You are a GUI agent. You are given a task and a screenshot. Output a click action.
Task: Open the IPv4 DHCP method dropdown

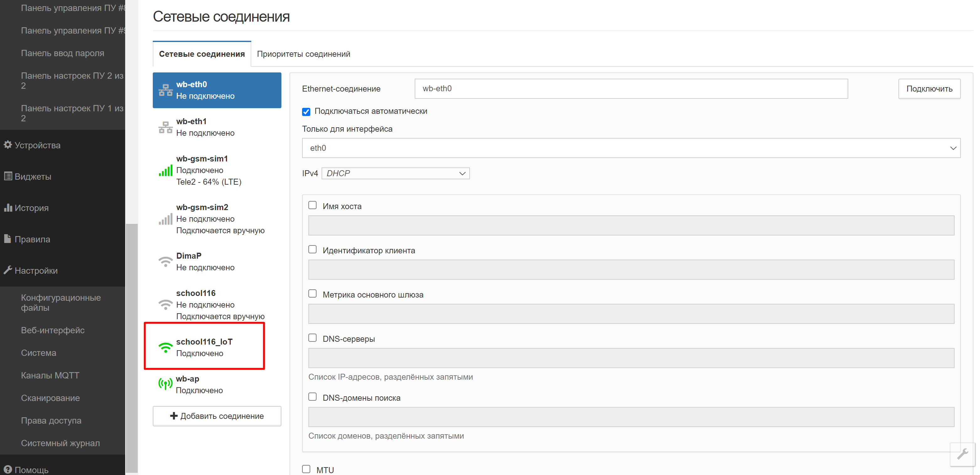[395, 173]
